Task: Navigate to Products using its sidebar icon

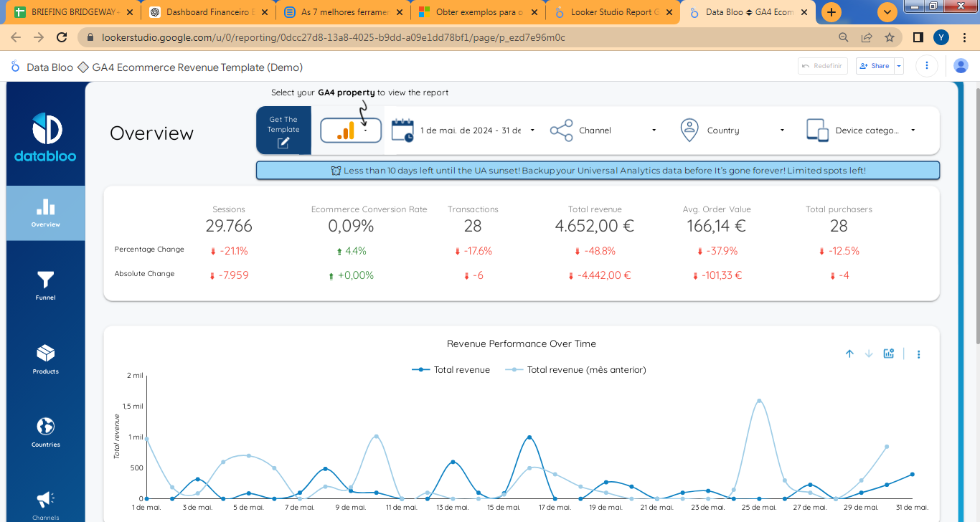Action: (45, 359)
